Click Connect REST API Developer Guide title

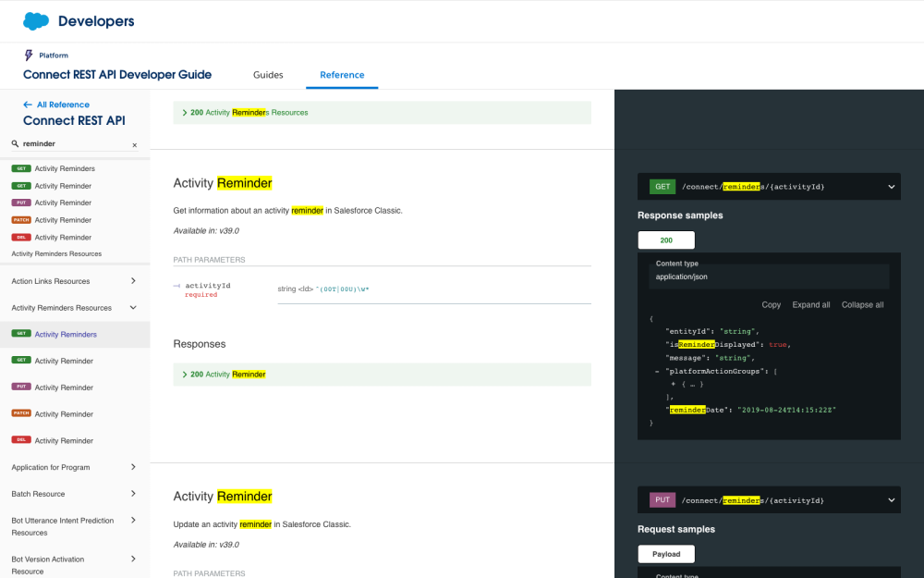point(117,75)
